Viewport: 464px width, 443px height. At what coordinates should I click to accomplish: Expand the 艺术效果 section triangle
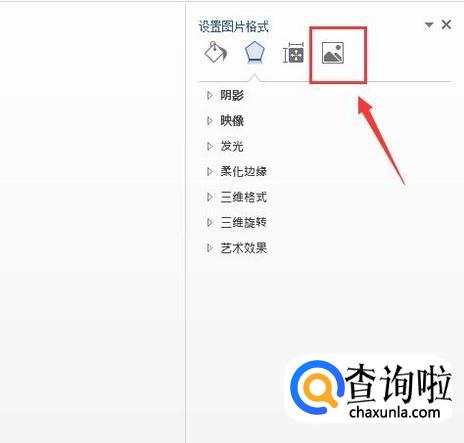(x=209, y=248)
